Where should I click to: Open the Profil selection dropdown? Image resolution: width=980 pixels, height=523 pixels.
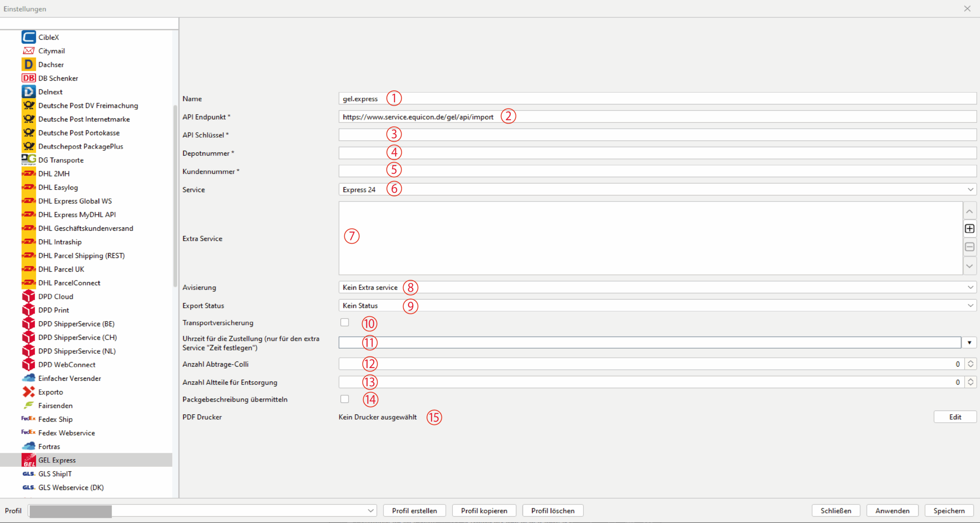pyautogui.click(x=203, y=510)
